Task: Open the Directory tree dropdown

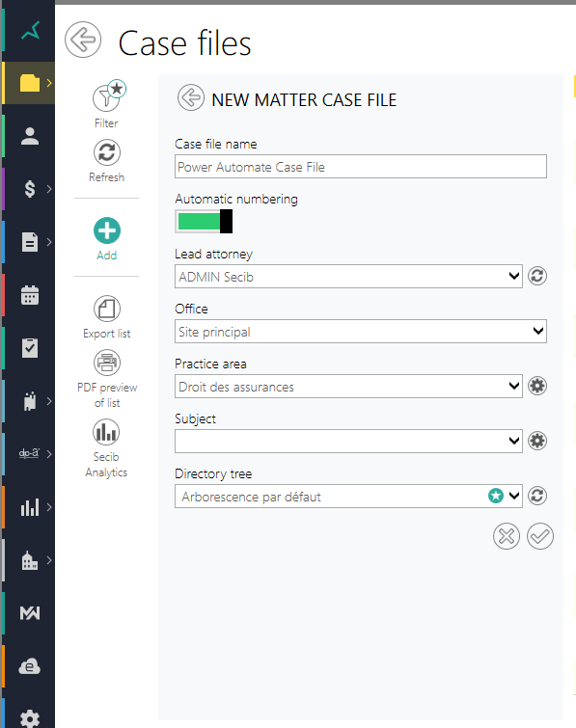Action: coord(348,496)
